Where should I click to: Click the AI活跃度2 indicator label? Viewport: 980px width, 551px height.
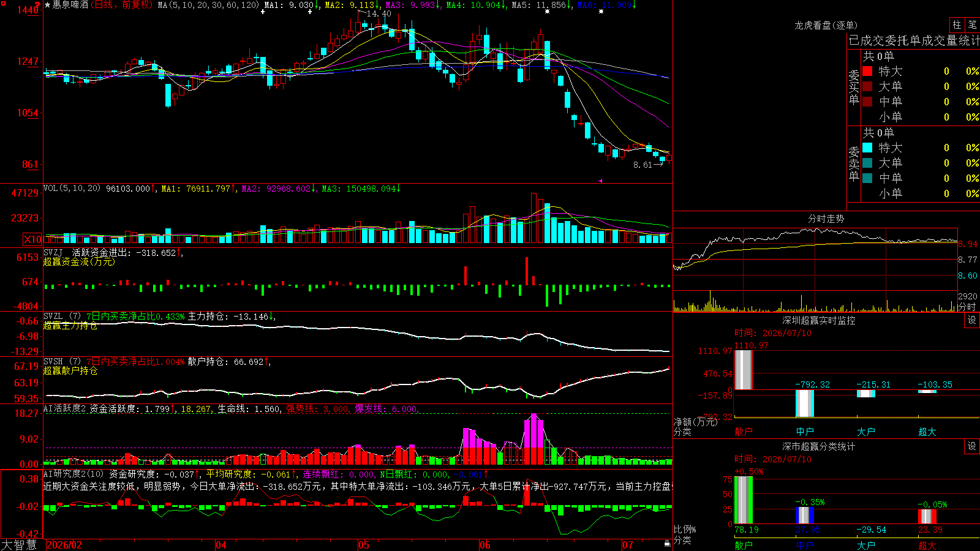click(65, 409)
